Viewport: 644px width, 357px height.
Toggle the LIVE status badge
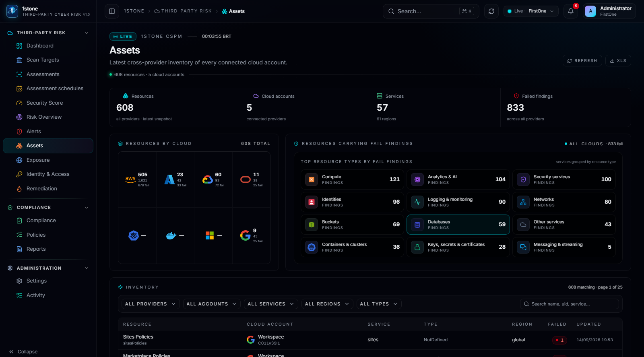pos(123,36)
